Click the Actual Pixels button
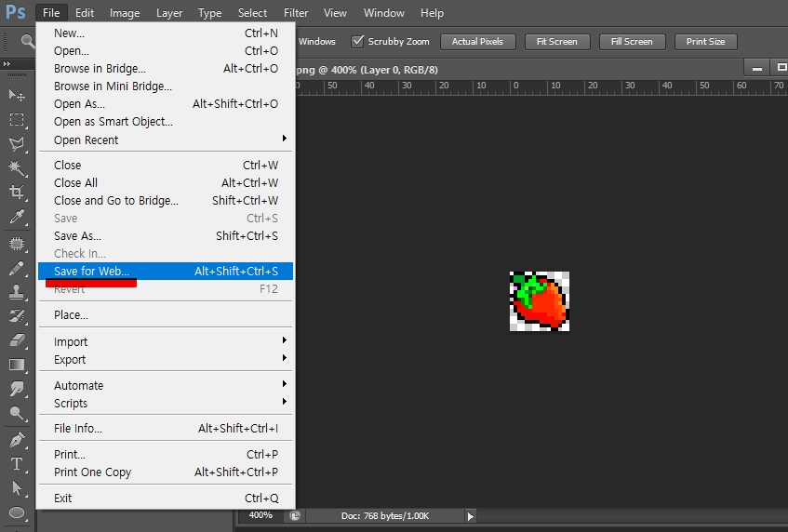This screenshot has height=532, width=788. click(x=477, y=42)
